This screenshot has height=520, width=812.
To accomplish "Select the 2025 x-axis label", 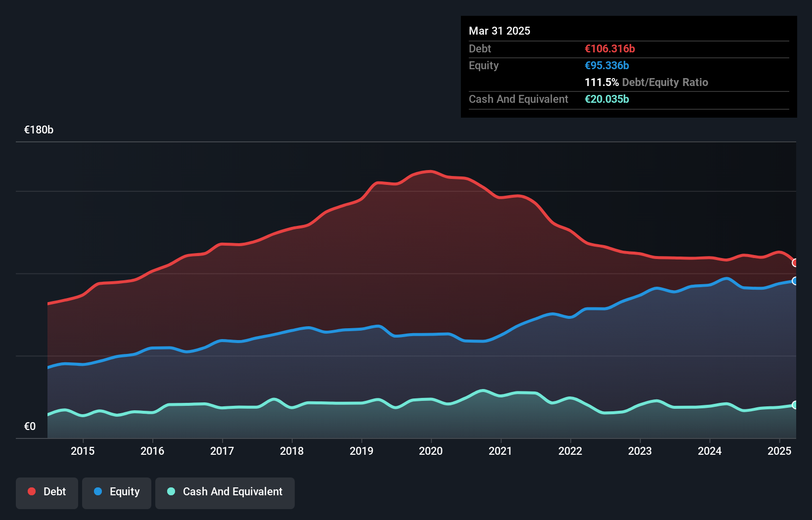I will [x=779, y=451].
